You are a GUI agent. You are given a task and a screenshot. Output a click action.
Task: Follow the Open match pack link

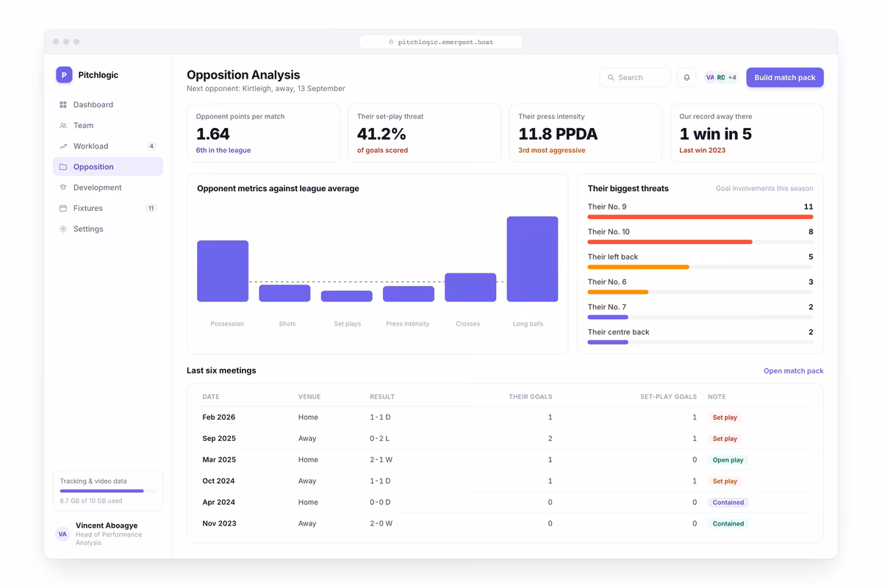tap(794, 371)
